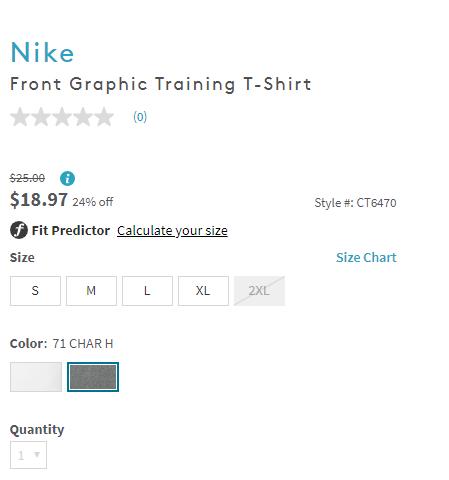Image resolution: width=449 pixels, height=480 pixels.
Task: Select size S
Action: (x=35, y=291)
